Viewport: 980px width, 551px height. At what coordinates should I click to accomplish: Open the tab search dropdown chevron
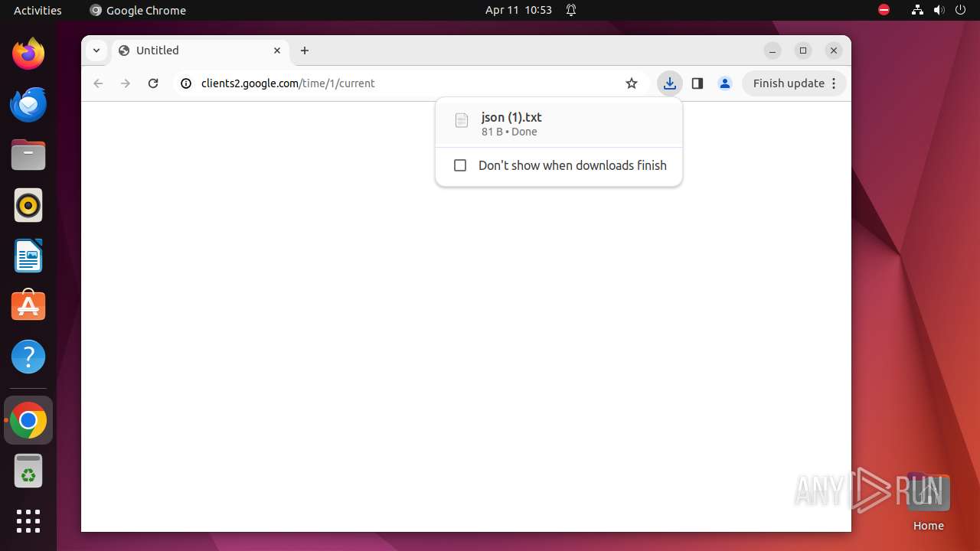[x=96, y=51]
